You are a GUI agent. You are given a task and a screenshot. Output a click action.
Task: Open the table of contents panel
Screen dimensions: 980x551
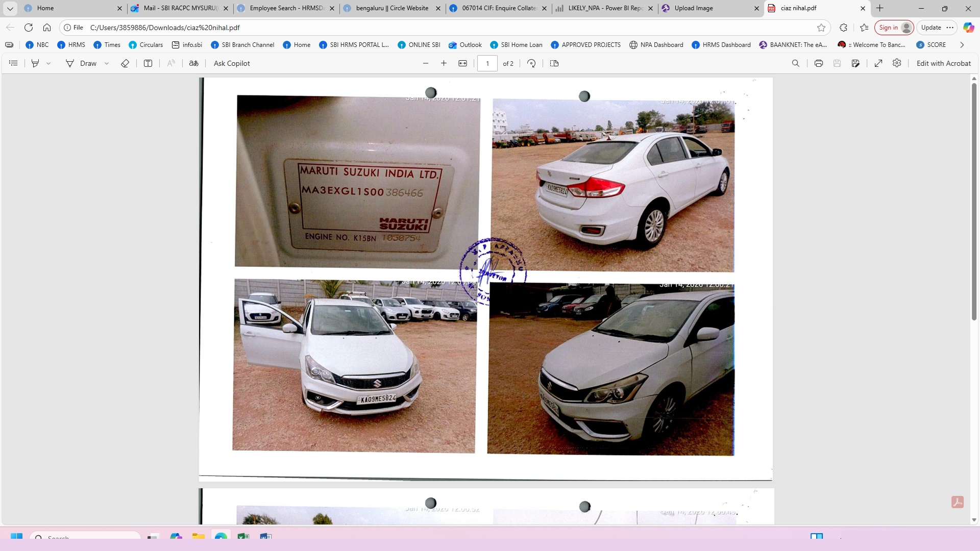(x=14, y=63)
